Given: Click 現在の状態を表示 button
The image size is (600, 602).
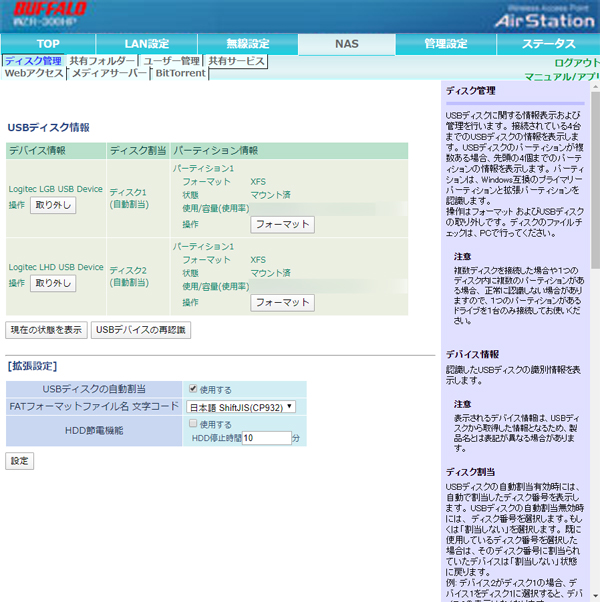Looking at the screenshot, I should 46,330.
